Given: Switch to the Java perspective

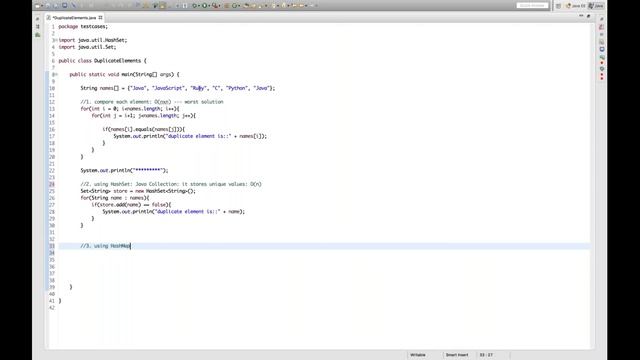Looking at the screenshot, I should click(596, 6).
